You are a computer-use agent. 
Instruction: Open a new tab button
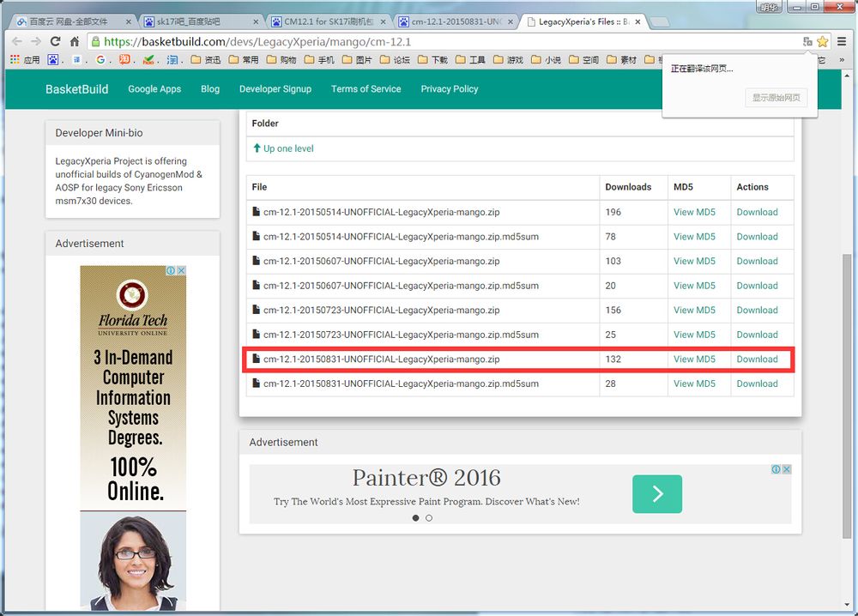click(x=660, y=22)
